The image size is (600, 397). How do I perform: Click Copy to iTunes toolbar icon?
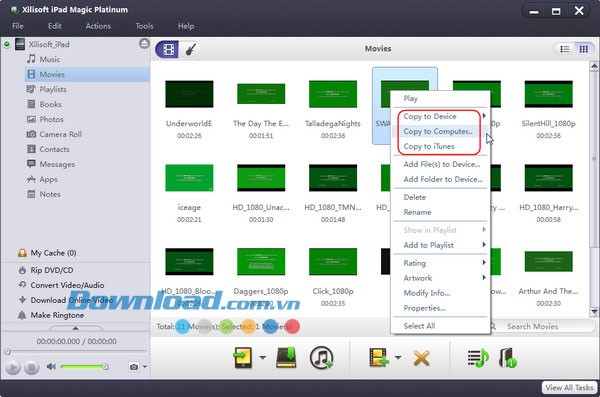tap(321, 358)
